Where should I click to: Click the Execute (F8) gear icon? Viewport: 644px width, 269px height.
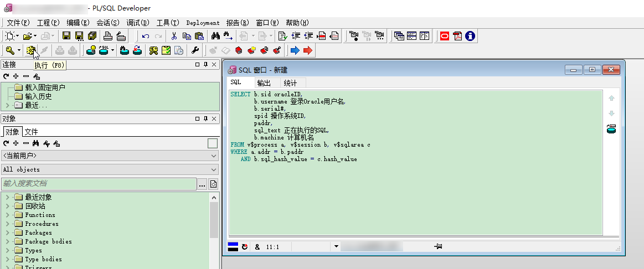31,50
